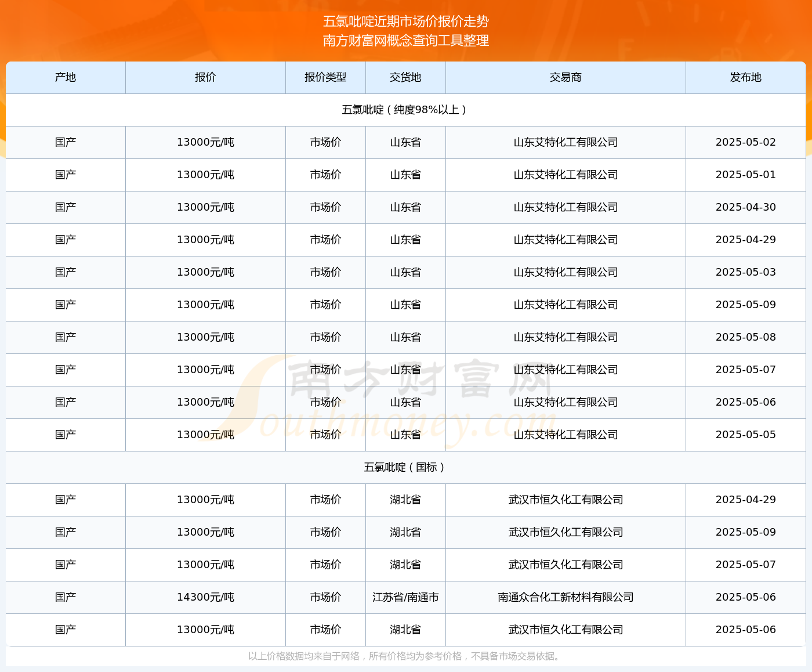Click 山东省 in the 2025-05-08 row

[x=405, y=337]
